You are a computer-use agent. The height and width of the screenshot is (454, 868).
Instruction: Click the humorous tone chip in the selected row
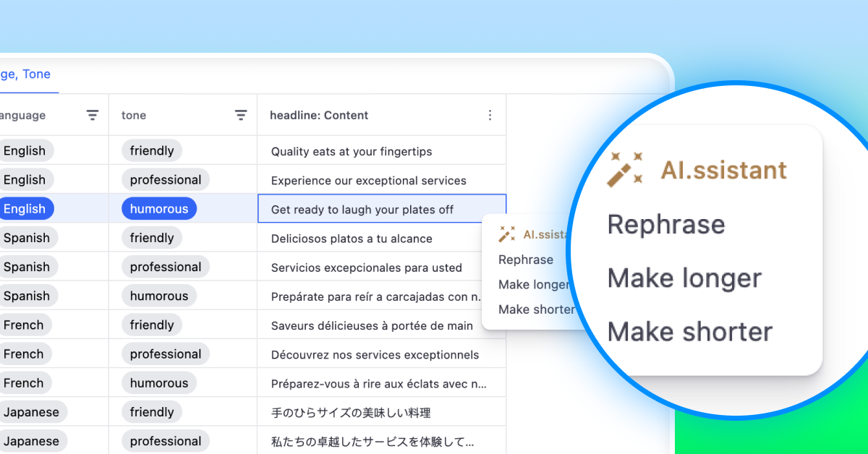pos(158,208)
